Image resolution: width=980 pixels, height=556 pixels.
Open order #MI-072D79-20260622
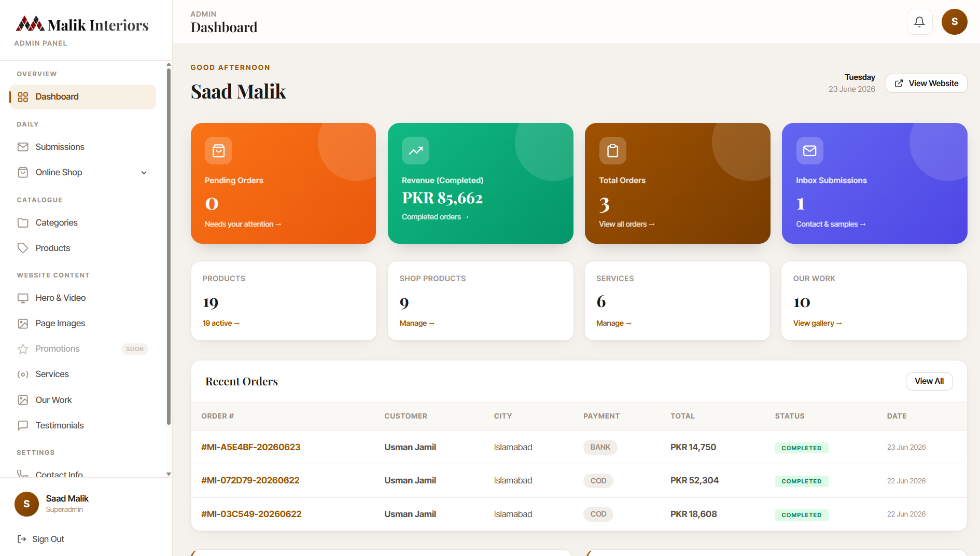(x=250, y=480)
